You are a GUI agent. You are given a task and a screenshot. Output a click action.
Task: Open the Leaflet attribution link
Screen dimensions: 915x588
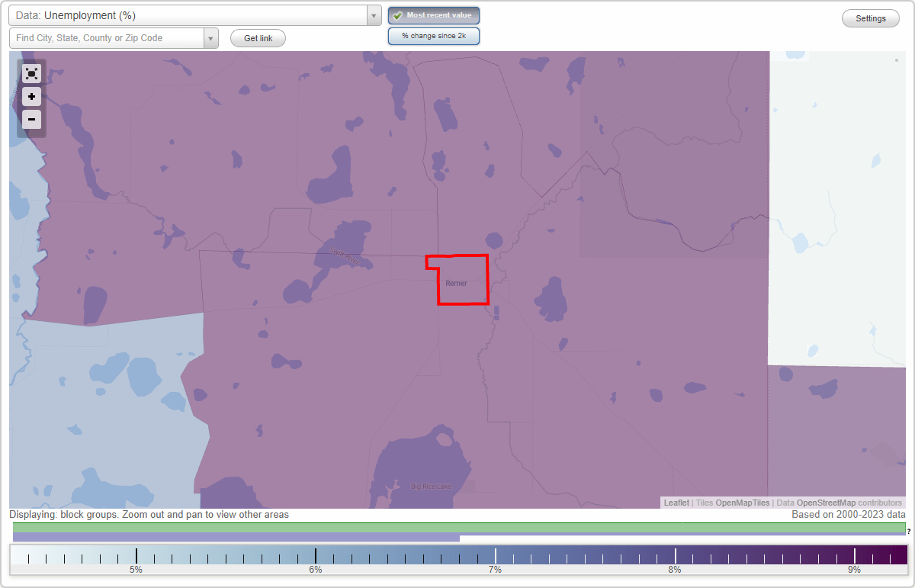pos(676,503)
